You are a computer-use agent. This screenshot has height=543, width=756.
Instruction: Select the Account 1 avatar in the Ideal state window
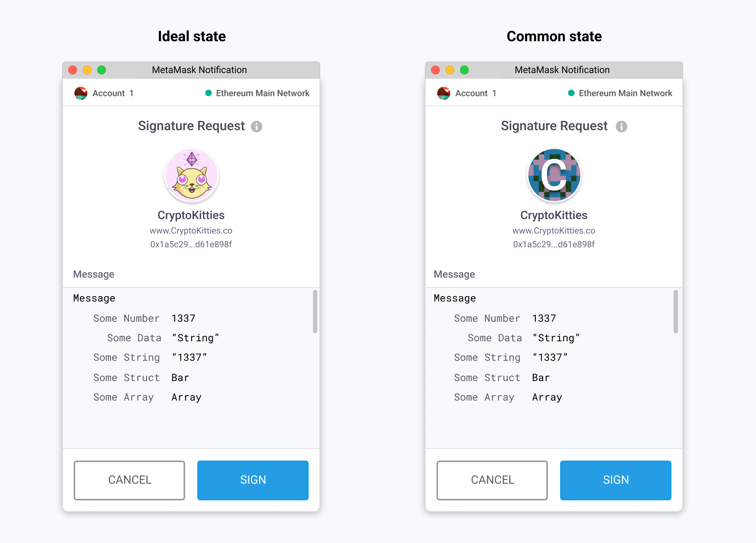coord(81,93)
